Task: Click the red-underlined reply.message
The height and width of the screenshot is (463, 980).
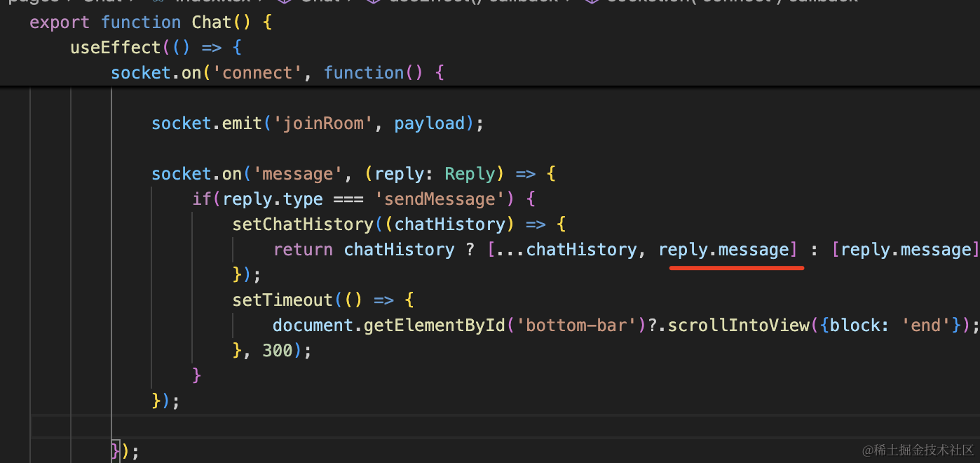Action: tap(723, 250)
